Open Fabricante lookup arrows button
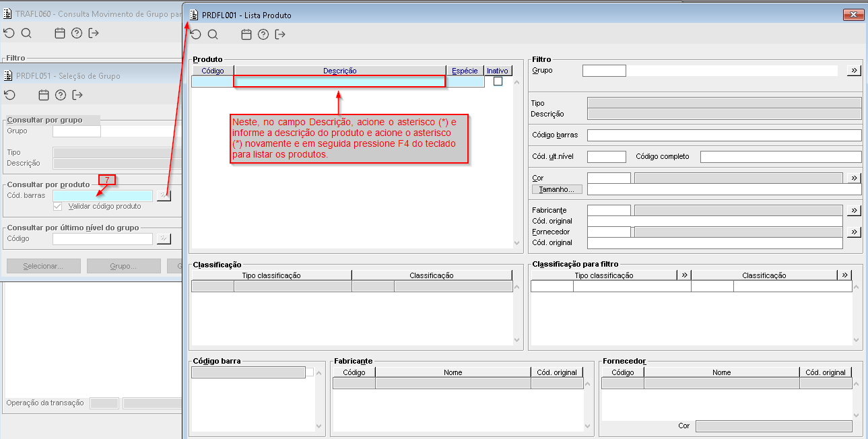 (x=854, y=210)
